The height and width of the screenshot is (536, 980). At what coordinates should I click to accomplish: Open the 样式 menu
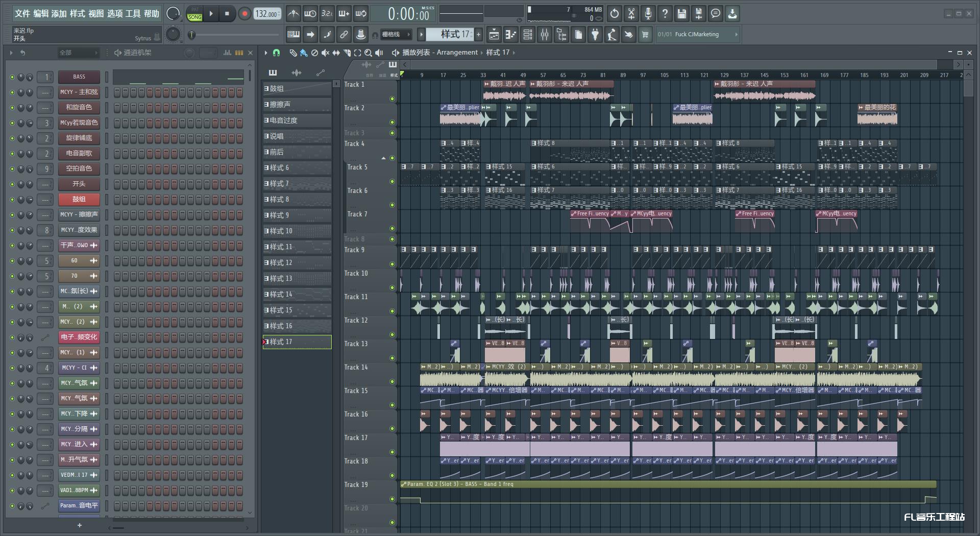pyautogui.click(x=78, y=14)
